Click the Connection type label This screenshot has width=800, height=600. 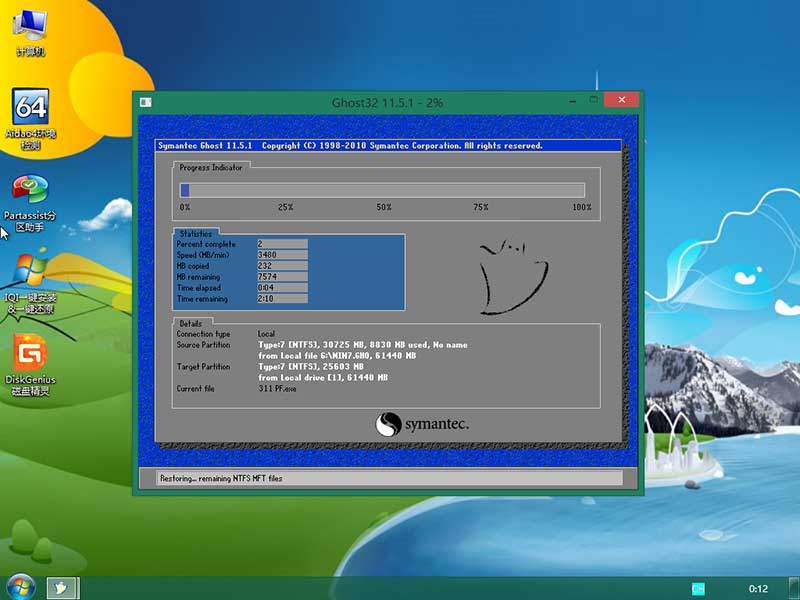point(203,334)
